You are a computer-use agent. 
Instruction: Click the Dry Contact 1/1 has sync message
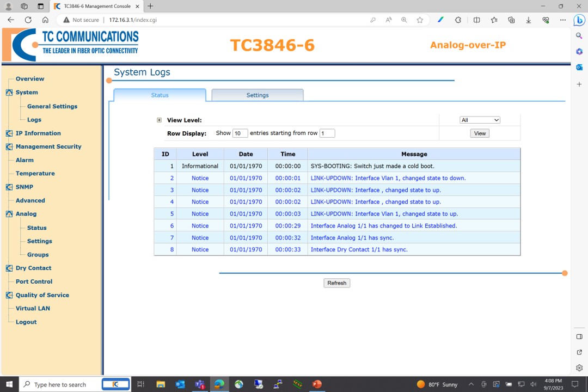pyautogui.click(x=359, y=249)
